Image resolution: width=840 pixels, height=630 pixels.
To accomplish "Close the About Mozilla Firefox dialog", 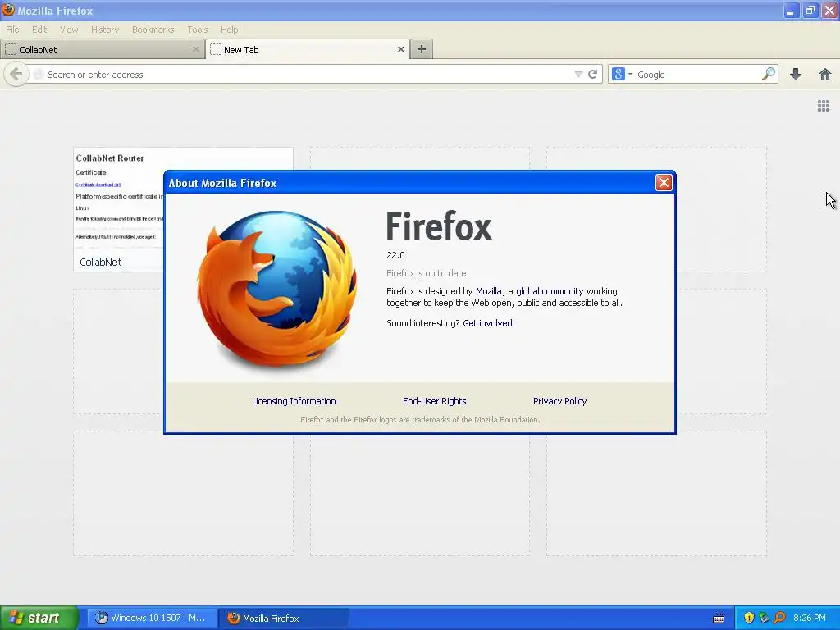I will (664, 183).
